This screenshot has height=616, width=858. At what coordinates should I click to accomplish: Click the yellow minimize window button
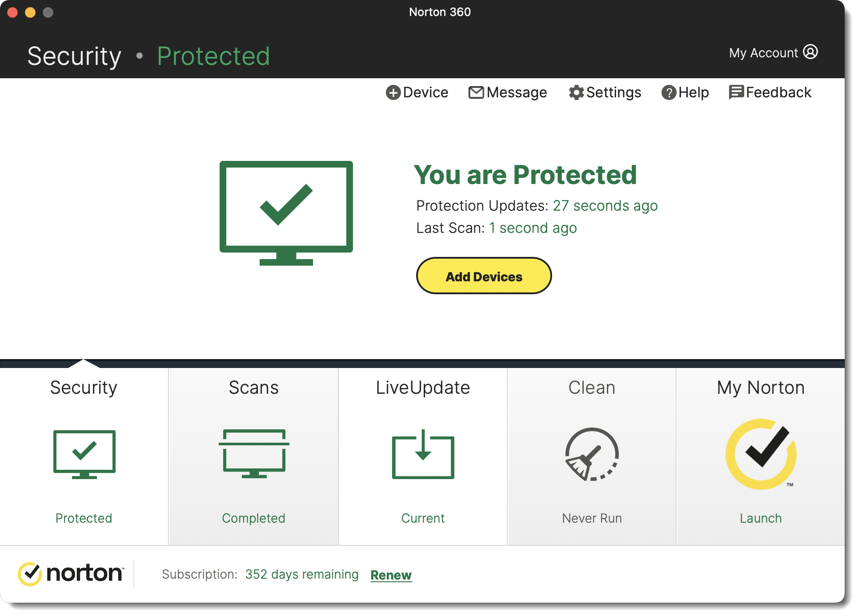pyautogui.click(x=30, y=12)
